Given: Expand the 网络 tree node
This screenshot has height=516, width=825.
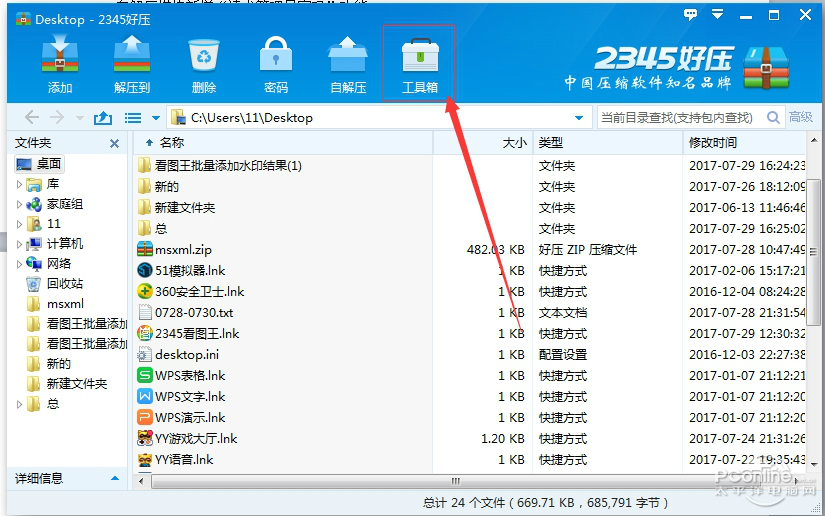Looking at the screenshot, I should (x=19, y=264).
